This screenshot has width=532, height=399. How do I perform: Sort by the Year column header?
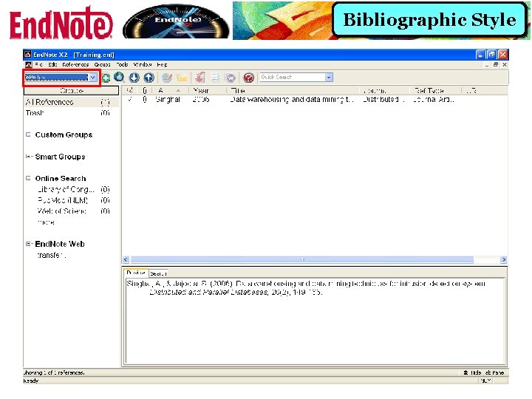click(206, 91)
